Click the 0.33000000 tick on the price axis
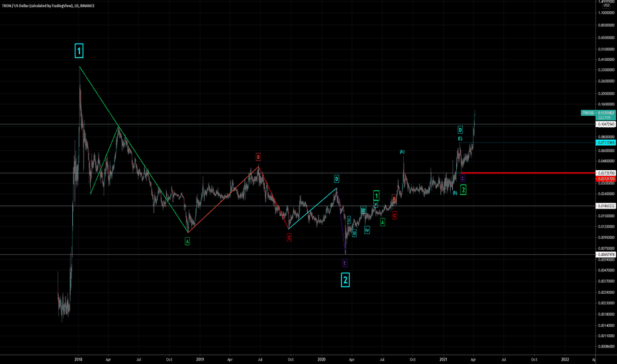Screen dimensions: 617x364 click(606, 69)
